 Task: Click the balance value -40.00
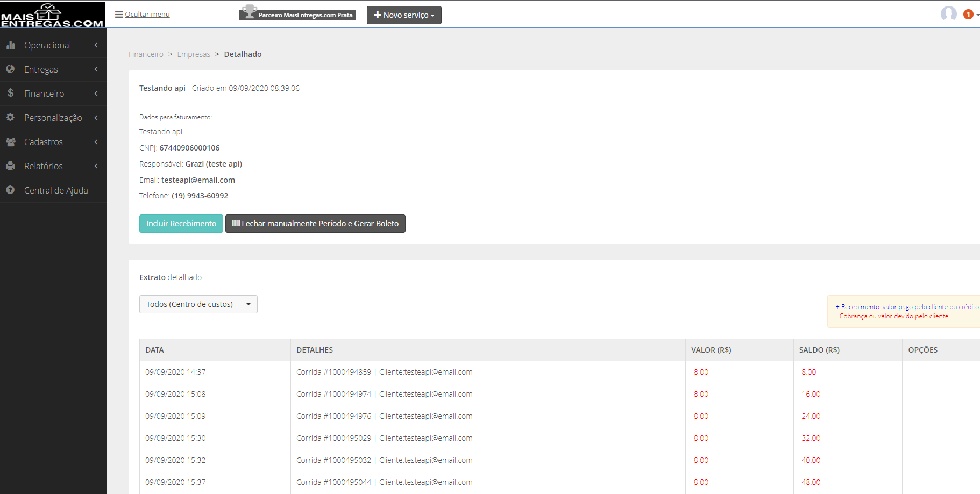point(809,460)
